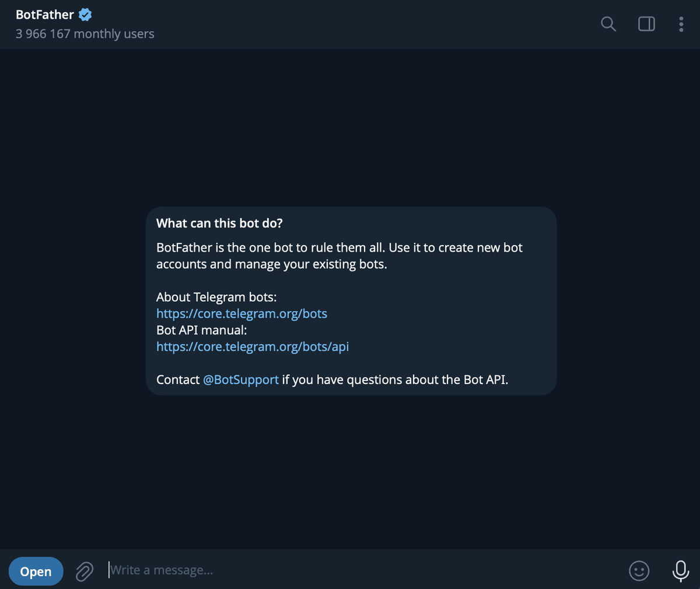Click the BotFather chat title
700x589 pixels.
coord(44,14)
